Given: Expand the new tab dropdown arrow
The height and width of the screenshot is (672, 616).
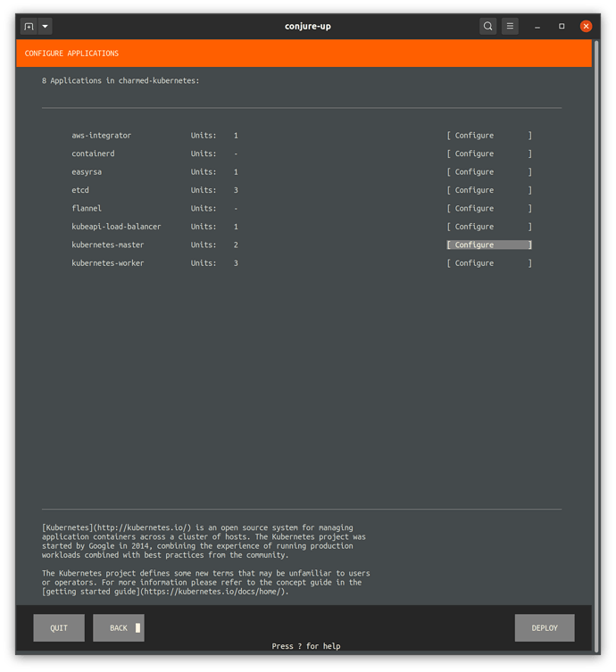Looking at the screenshot, I should point(45,26).
